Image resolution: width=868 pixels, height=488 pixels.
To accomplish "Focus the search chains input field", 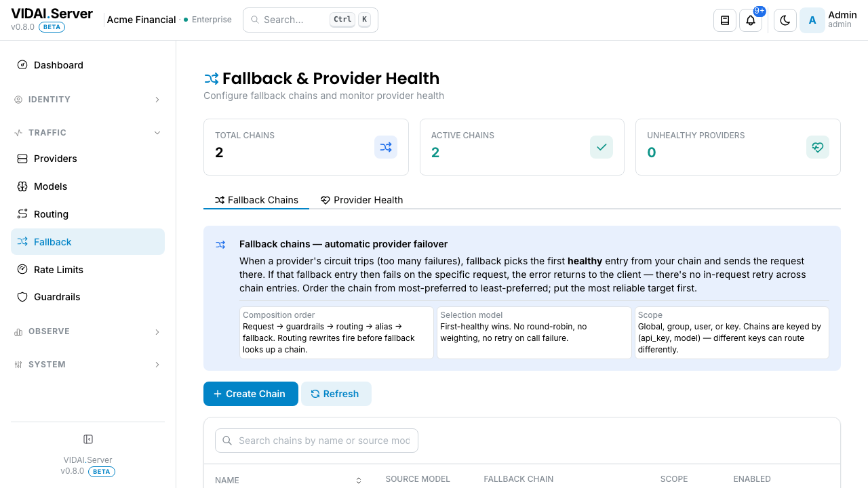I will click(317, 441).
